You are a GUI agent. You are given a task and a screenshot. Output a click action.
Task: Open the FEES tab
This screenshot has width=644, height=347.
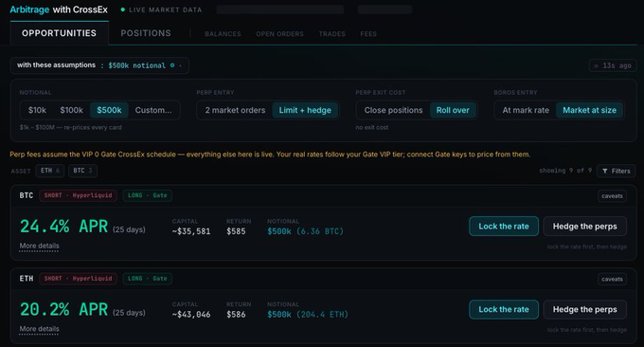pos(368,34)
